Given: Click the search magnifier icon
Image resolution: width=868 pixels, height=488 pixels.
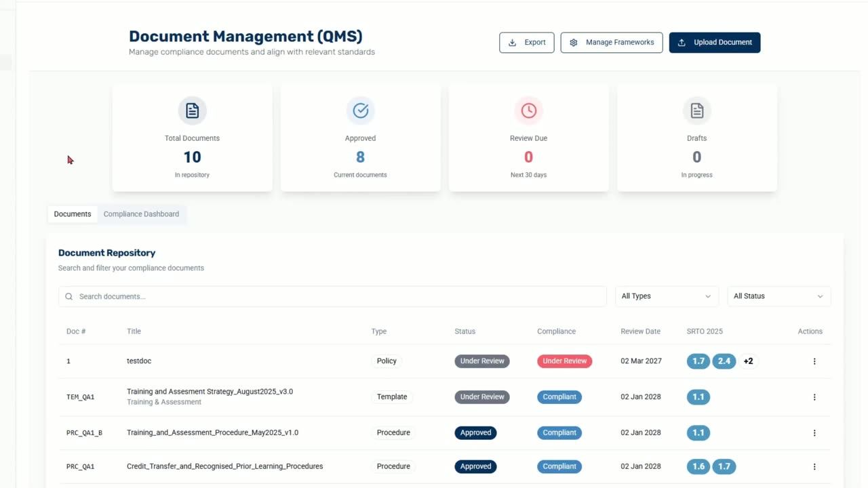Looking at the screenshot, I should tap(68, 296).
